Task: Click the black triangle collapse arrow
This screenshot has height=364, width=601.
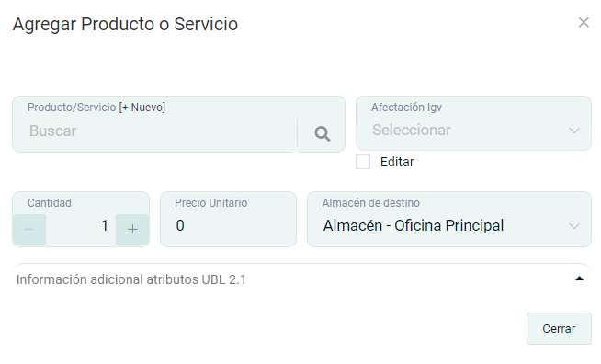Action: (x=579, y=279)
